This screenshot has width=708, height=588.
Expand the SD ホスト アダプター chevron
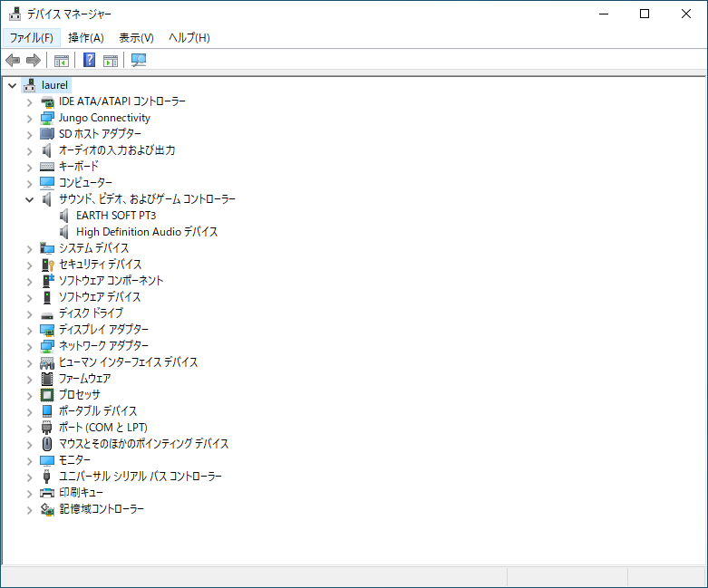29,135
